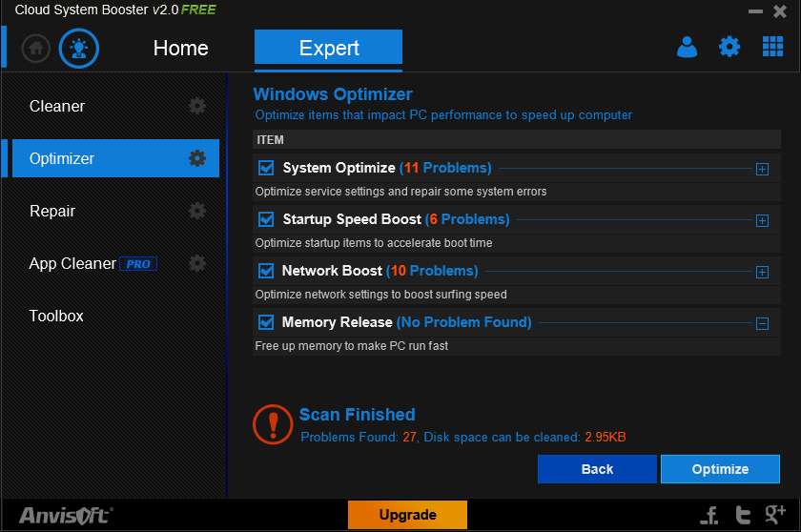
Task: Open settings gear in top bar
Action: coord(729,47)
